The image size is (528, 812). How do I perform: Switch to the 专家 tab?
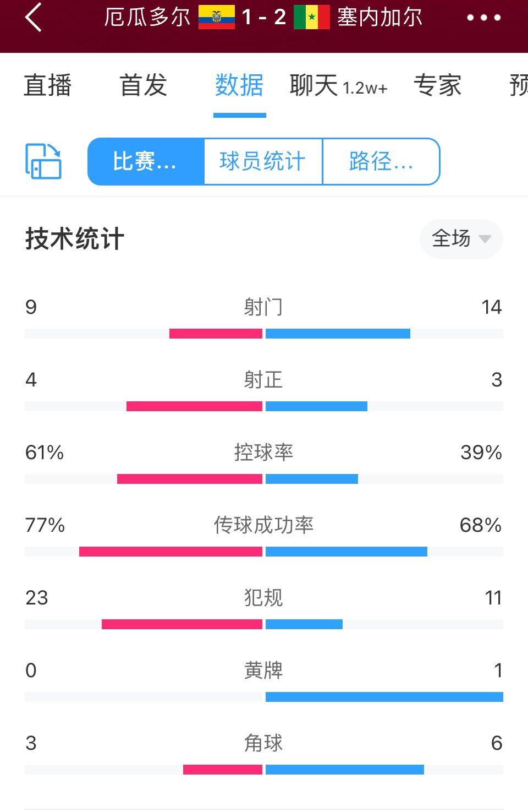pyautogui.click(x=438, y=85)
